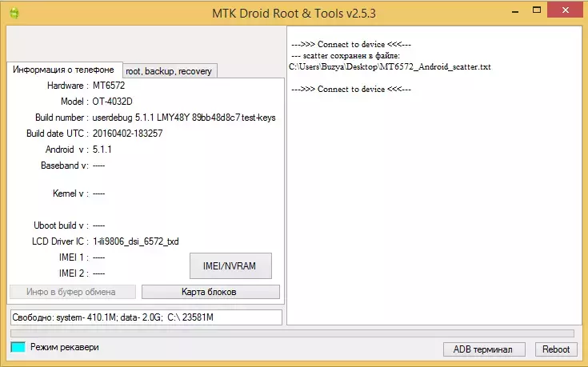Click the progress bar above Режим рекавери
This screenshot has width=588, height=367.
[x=292, y=333]
